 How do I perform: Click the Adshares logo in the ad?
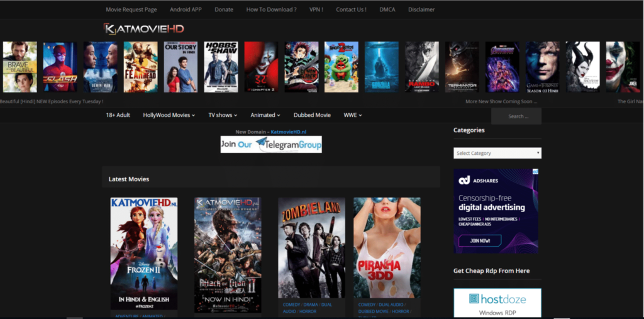click(478, 180)
